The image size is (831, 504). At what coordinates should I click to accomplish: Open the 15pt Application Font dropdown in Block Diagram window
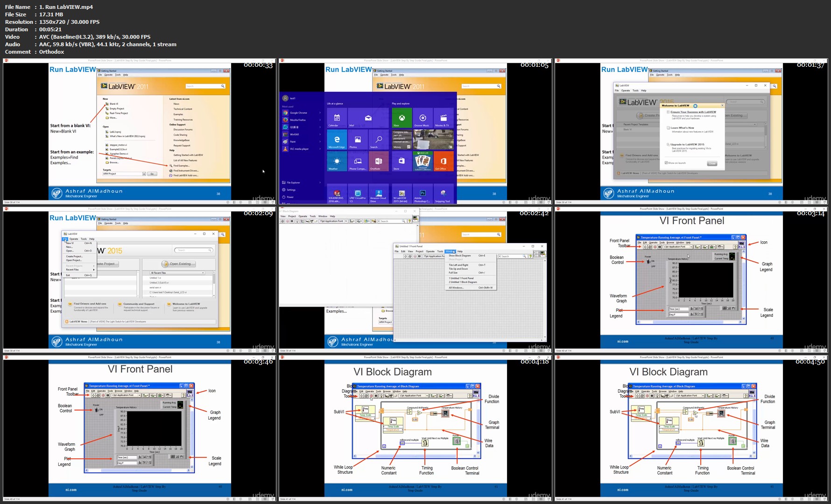333,221
